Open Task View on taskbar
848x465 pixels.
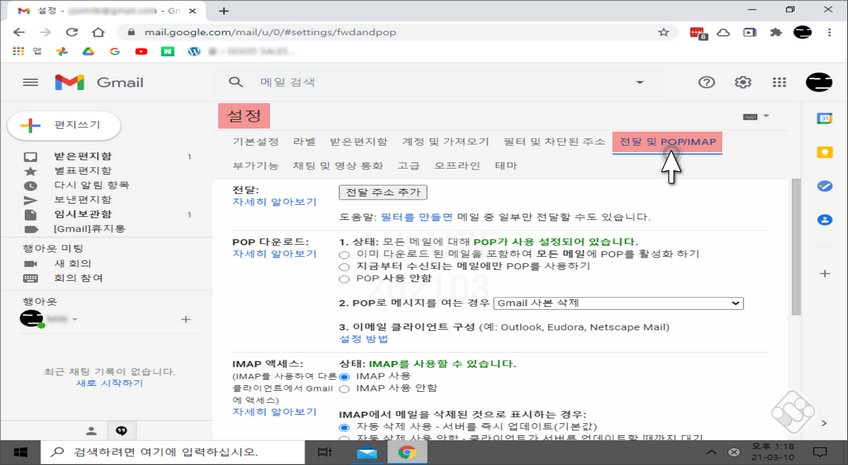pos(324,452)
